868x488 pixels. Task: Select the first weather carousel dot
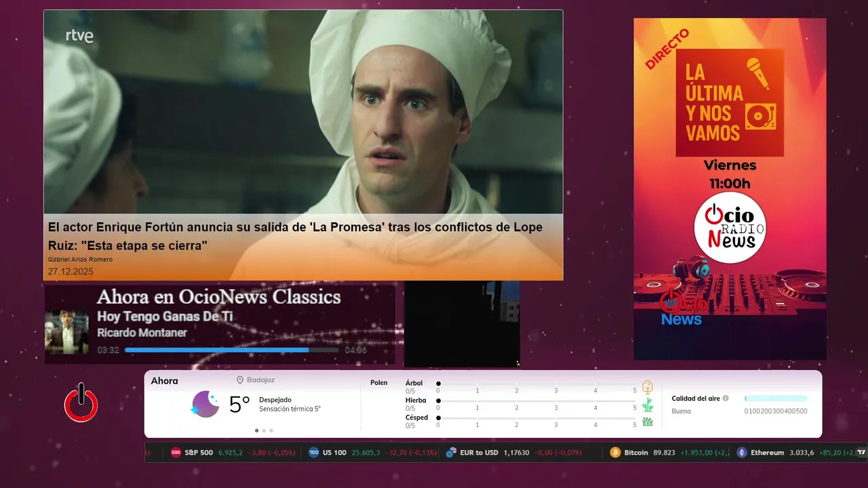tap(256, 430)
